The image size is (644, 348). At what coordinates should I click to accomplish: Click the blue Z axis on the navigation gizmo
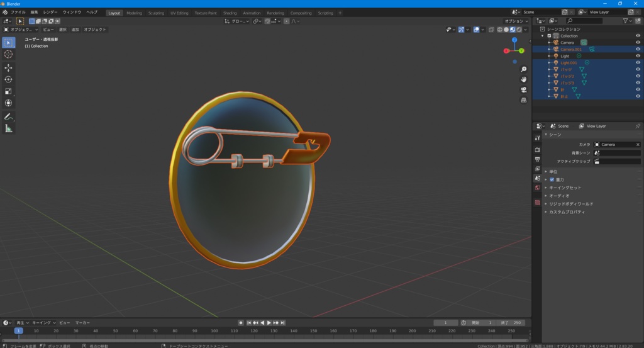click(514, 40)
